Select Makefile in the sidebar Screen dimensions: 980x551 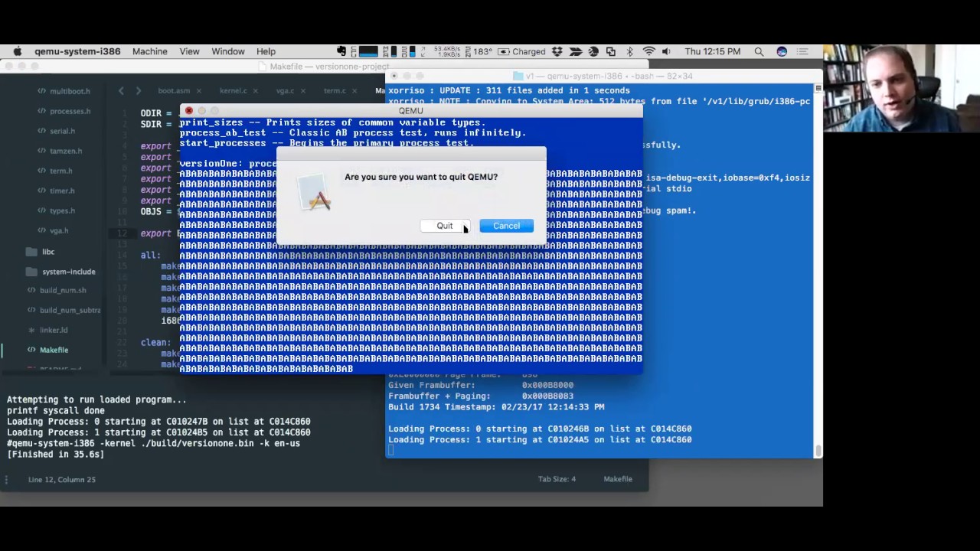click(54, 350)
